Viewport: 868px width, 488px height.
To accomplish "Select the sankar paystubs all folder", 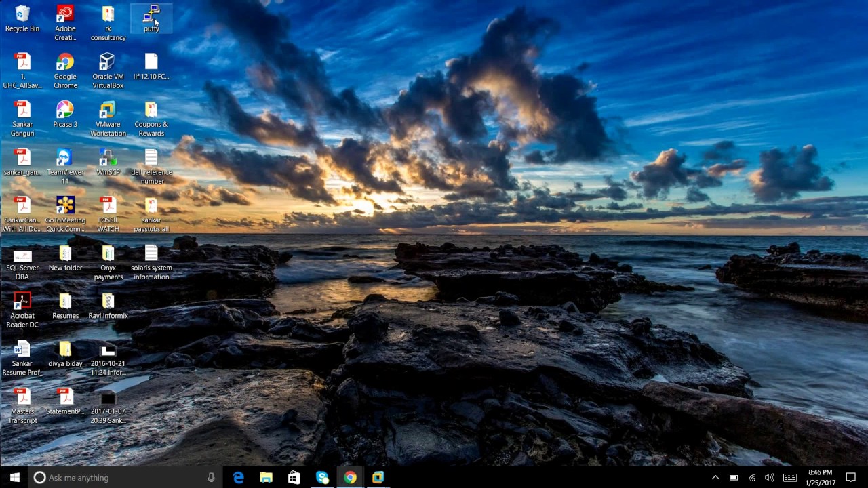I will 151,215.
